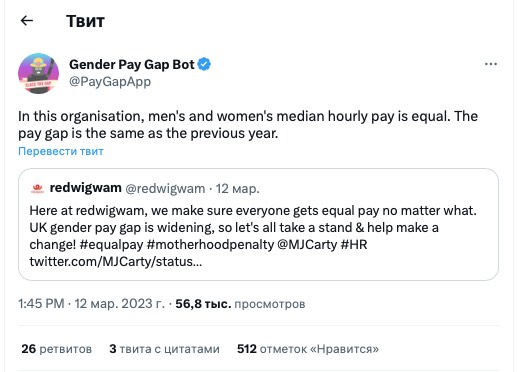Click the #HR hashtag
The image size is (517, 372).
[354, 245]
